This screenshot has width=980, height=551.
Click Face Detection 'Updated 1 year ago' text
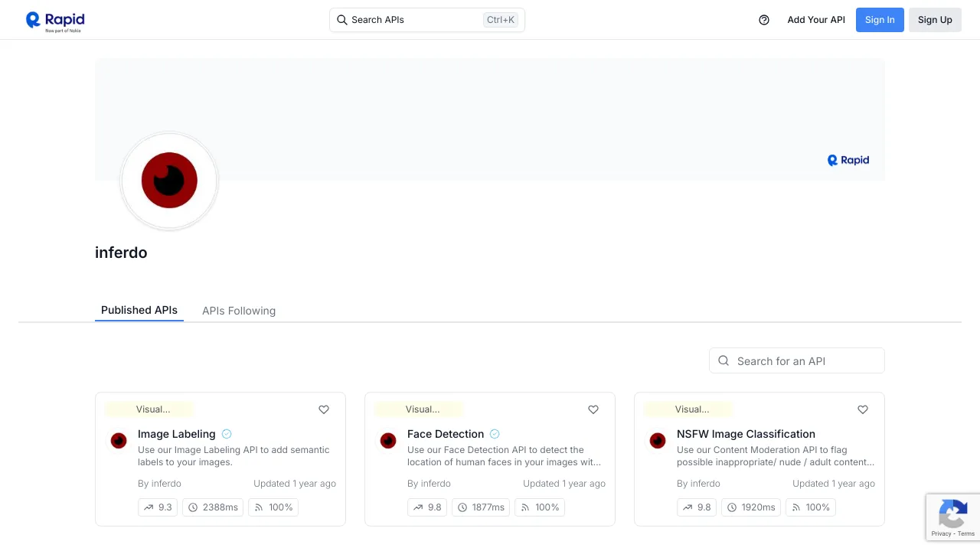click(564, 484)
